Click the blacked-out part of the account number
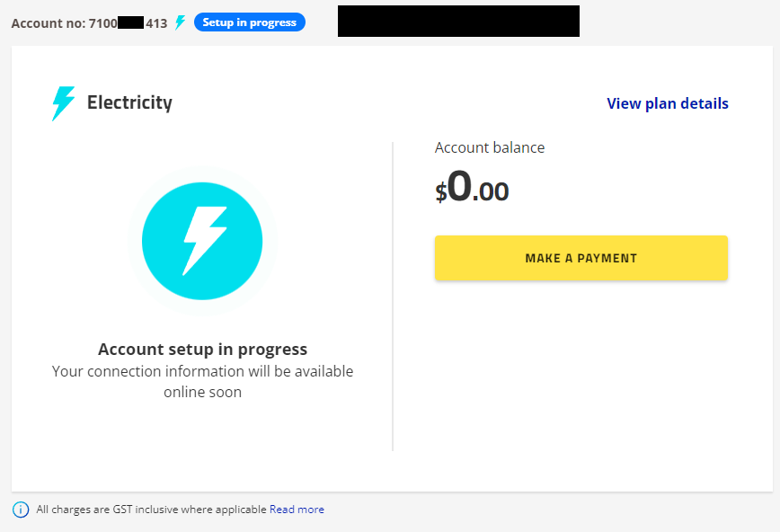This screenshot has width=780, height=532. (131, 23)
